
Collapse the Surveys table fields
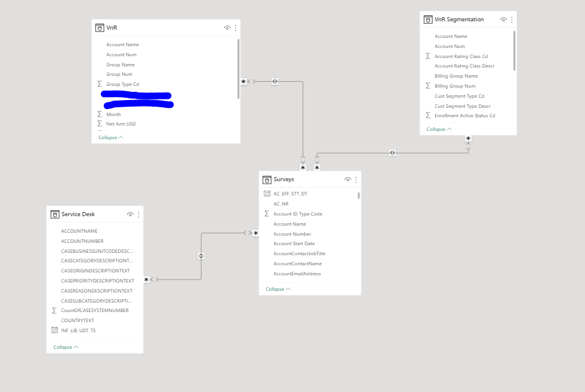coord(278,289)
